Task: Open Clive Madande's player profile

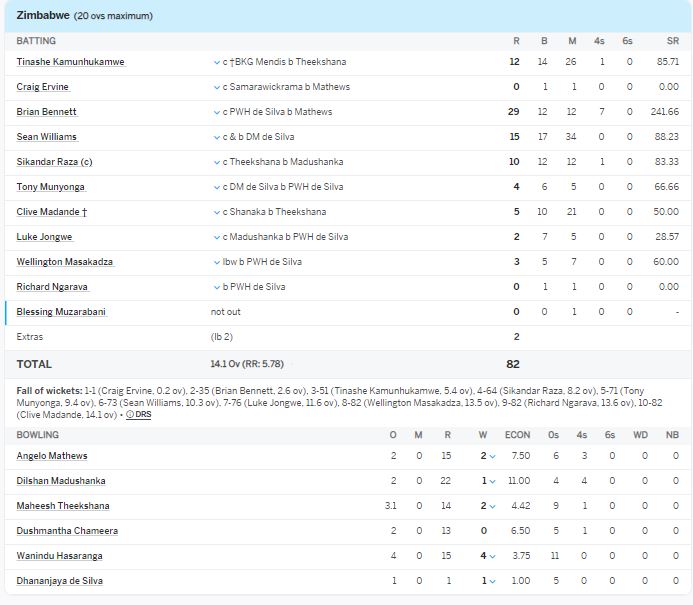Action: click(x=49, y=212)
